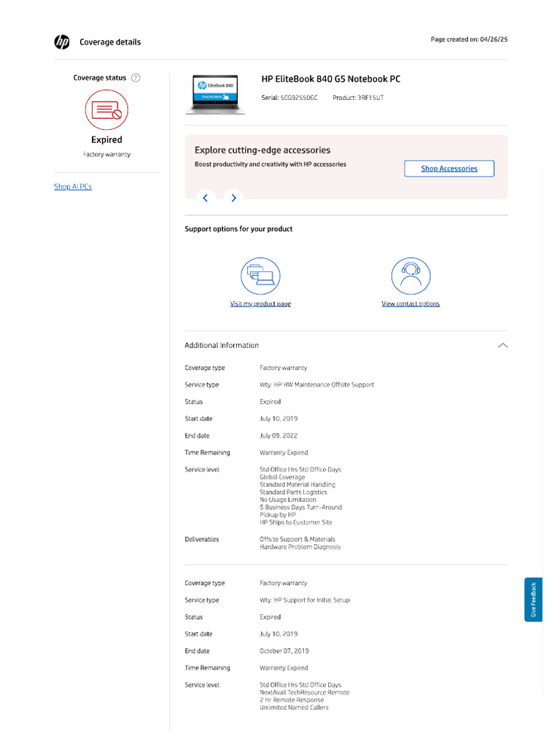Open the View contact options link
Screen dimensions: 560x747
point(411,303)
